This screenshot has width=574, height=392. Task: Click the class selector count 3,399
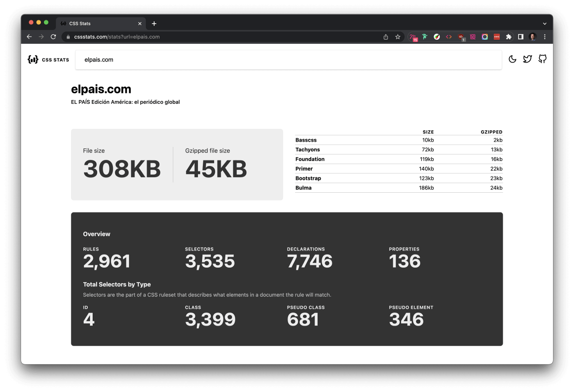click(210, 320)
